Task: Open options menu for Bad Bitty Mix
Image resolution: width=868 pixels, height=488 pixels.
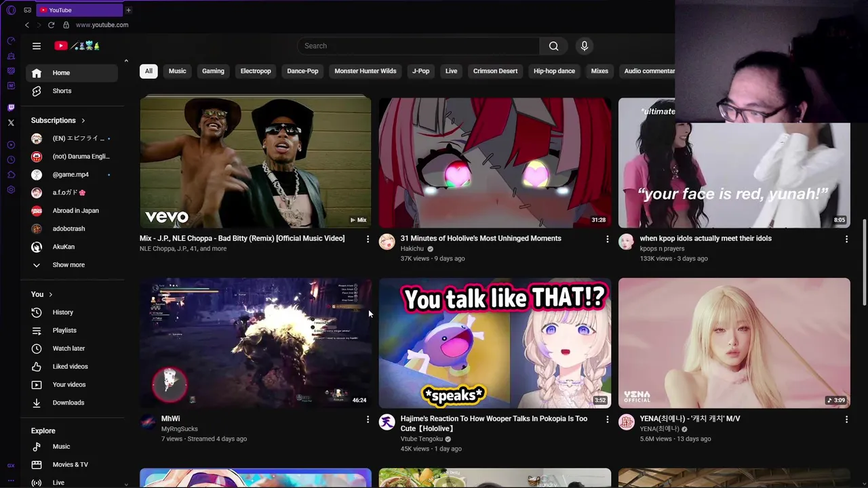Action: click(368, 239)
